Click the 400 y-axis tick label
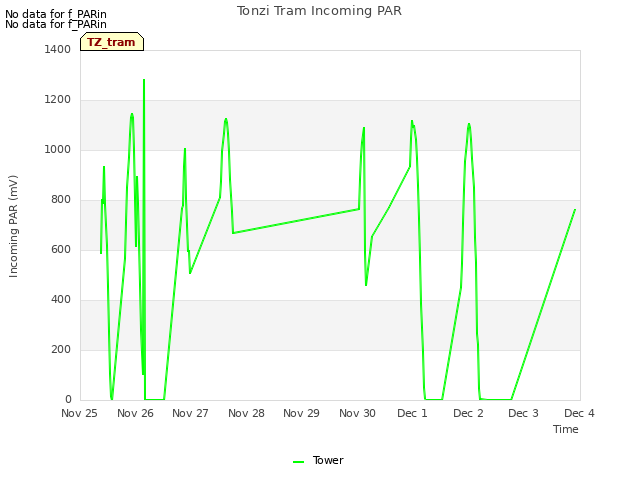The height and width of the screenshot is (480, 640). tap(61, 300)
